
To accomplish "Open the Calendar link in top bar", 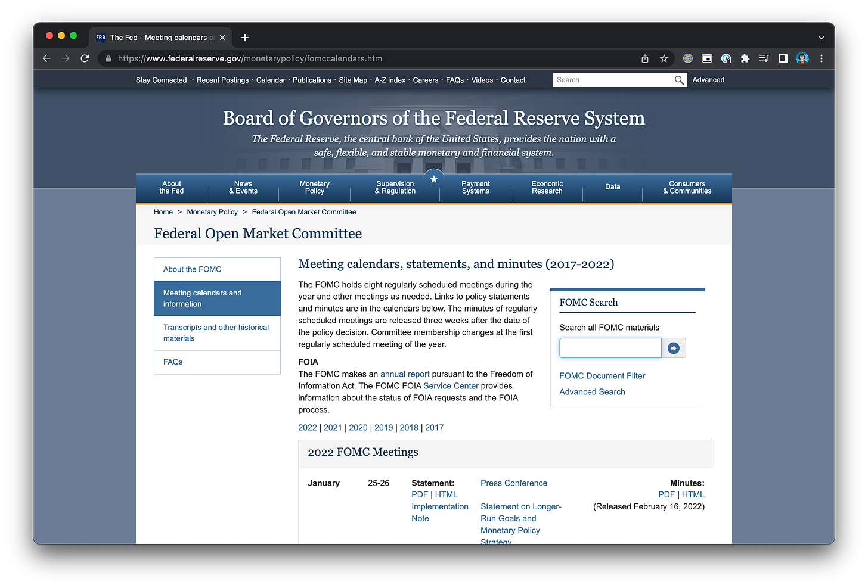I will tap(271, 80).
